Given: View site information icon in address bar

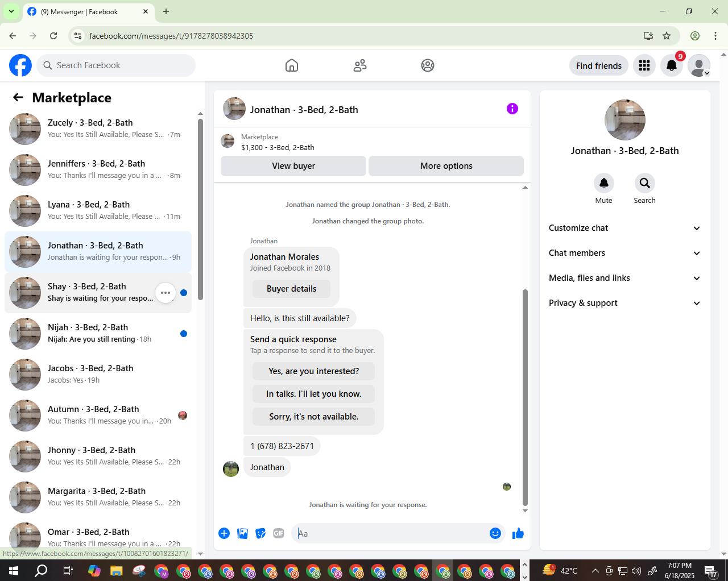Looking at the screenshot, I should [x=78, y=36].
